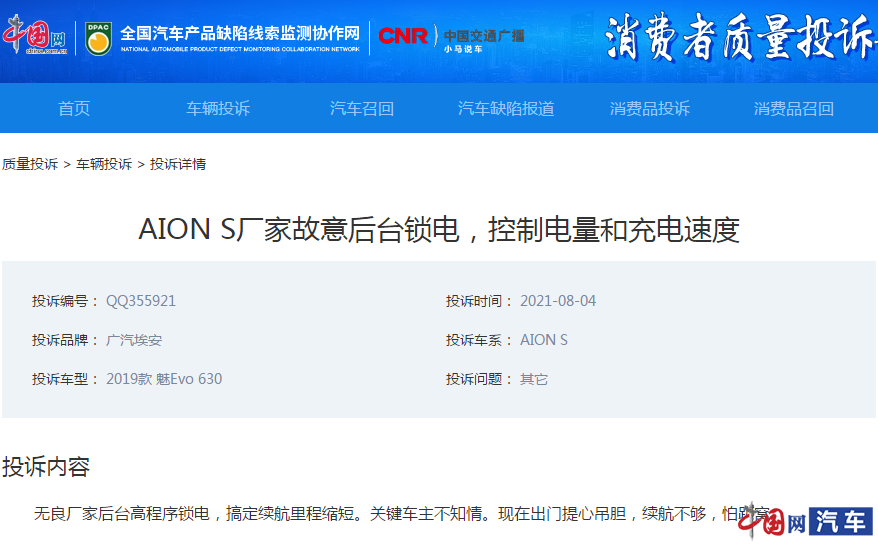Open the 消费品投诉 navigation tab
878x549 pixels.
tap(650, 108)
